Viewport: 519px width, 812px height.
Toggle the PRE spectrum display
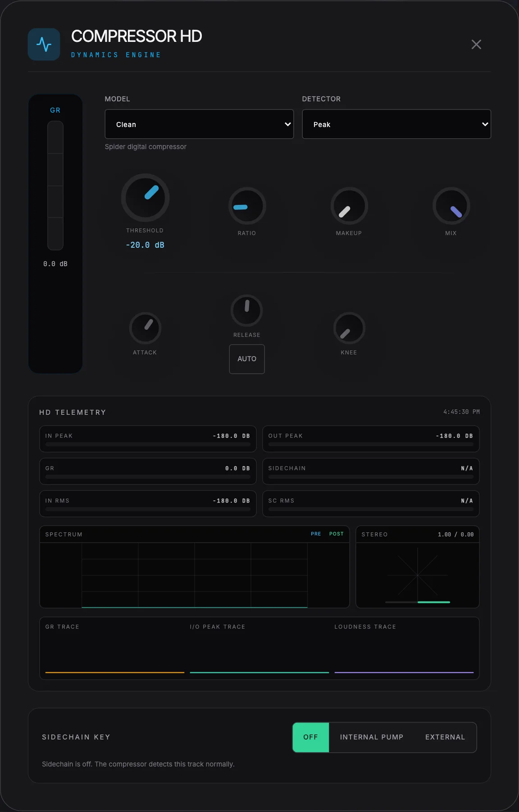(x=316, y=534)
